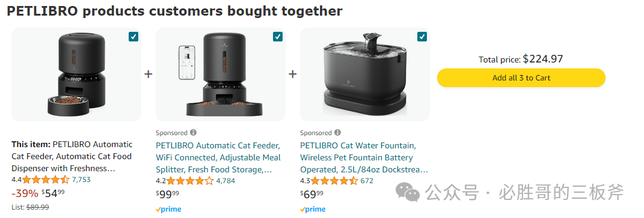Screen dimensions: 644x218
Task: Click the star rating of the 4.4-rated feeder
Action: pos(46,180)
